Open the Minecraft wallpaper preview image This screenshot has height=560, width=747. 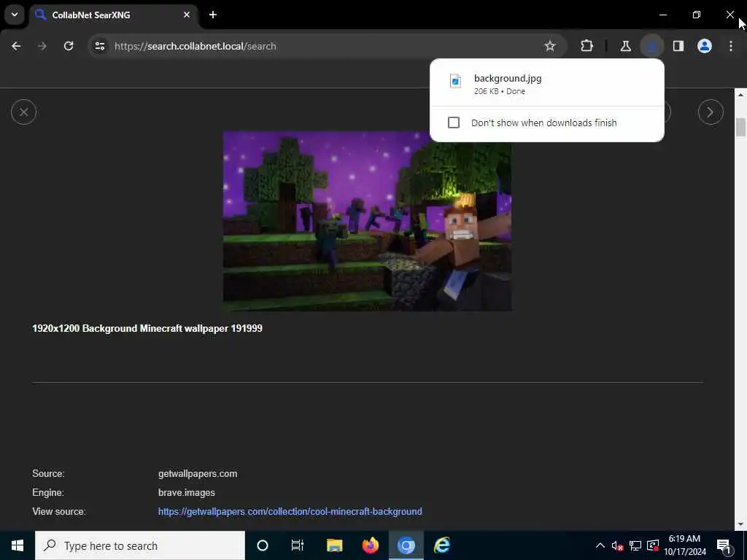point(368,222)
